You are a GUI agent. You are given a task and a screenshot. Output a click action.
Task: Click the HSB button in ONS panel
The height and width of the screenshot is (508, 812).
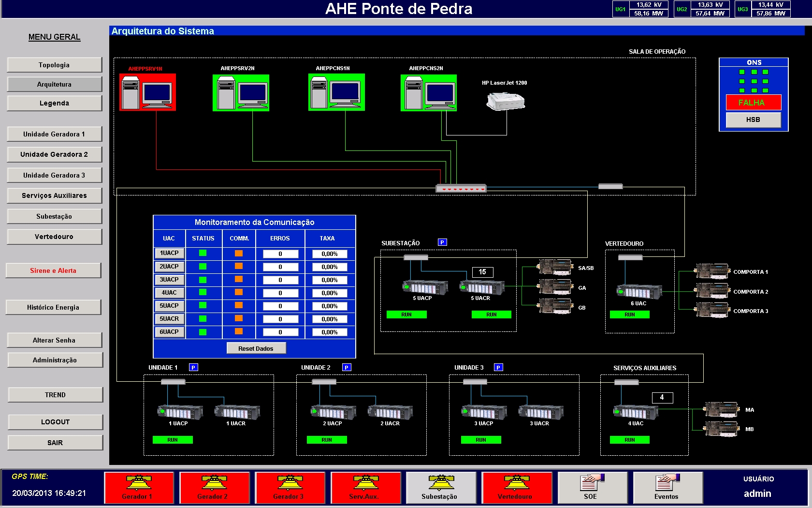click(753, 120)
